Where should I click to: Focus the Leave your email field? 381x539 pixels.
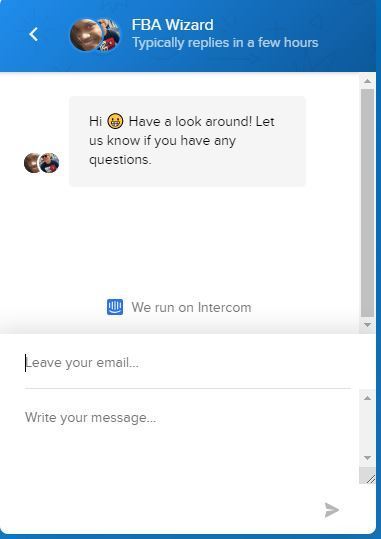pyautogui.click(x=188, y=363)
